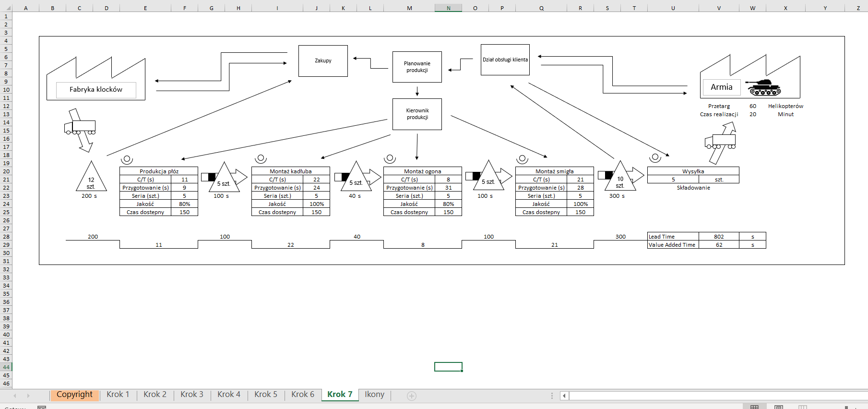Click the Select All corner triangle
Viewport: 868px width, 409px height.
(6, 8)
